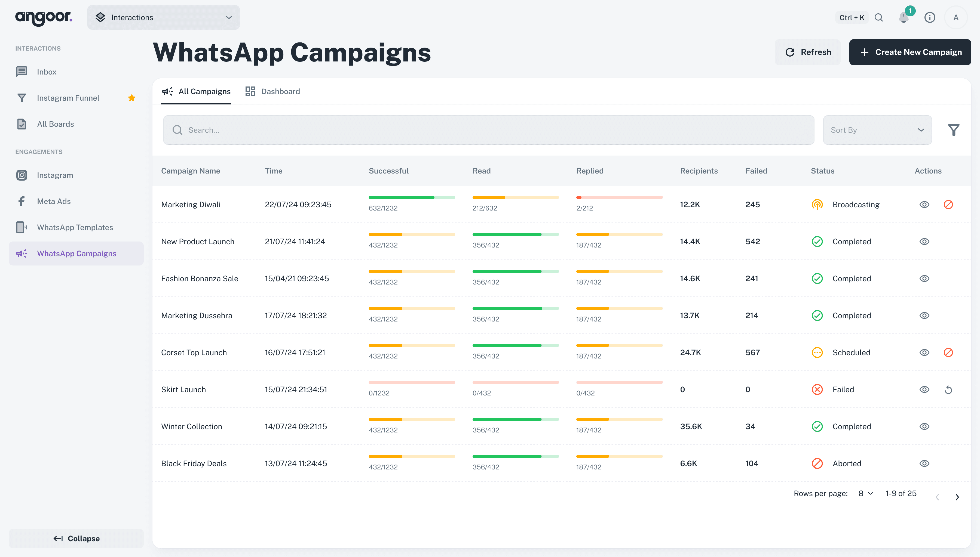Open Instagram Funnel in sidebar

click(x=68, y=98)
